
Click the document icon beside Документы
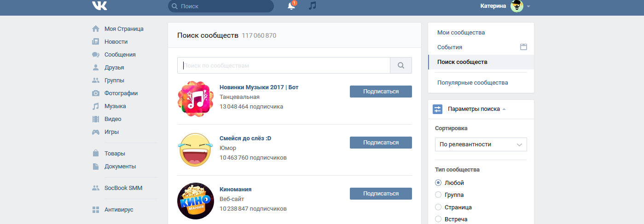[96, 166]
